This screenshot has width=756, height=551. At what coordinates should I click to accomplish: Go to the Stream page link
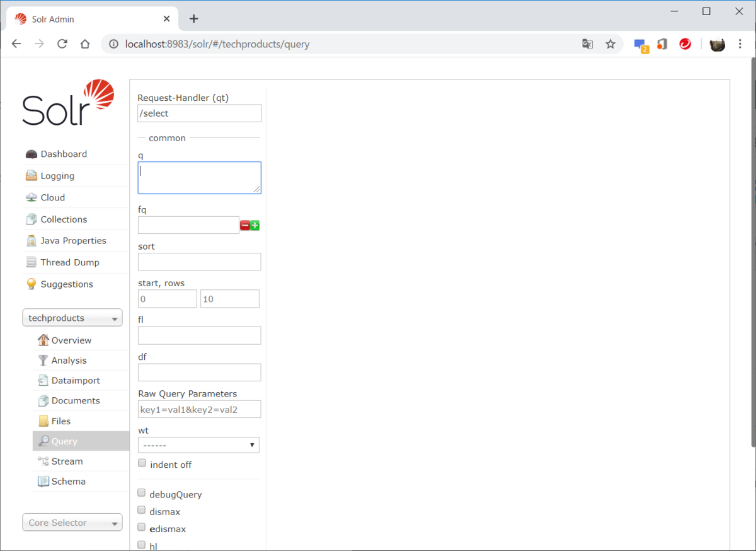[x=67, y=461]
